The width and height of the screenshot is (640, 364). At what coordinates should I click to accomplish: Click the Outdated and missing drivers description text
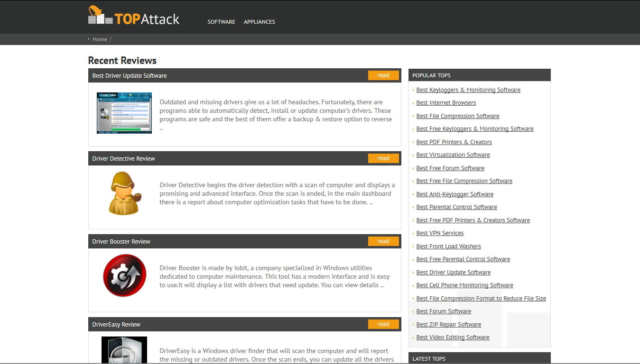[x=277, y=115]
